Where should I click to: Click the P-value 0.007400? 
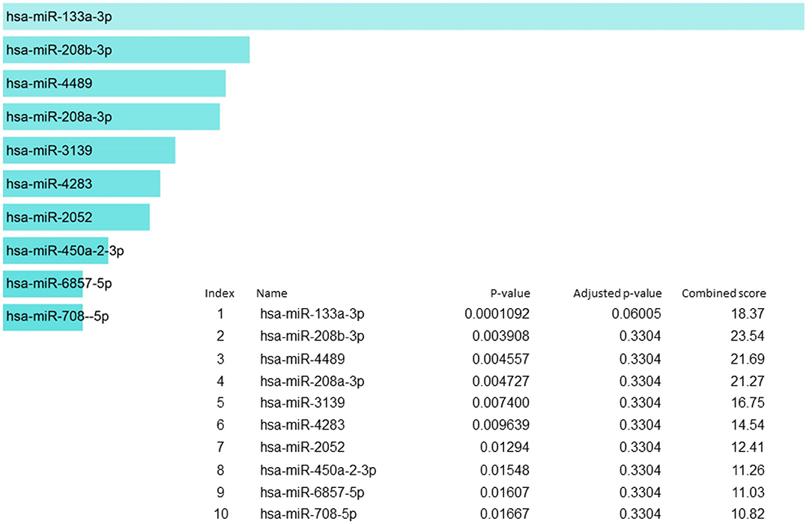[501, 403]
